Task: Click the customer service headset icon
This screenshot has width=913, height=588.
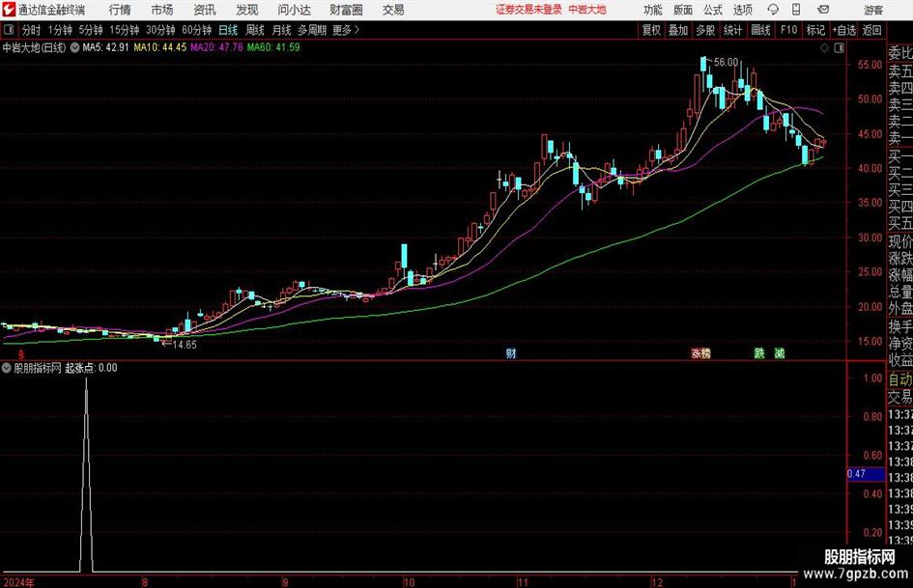Action: (x=773, y=10)
